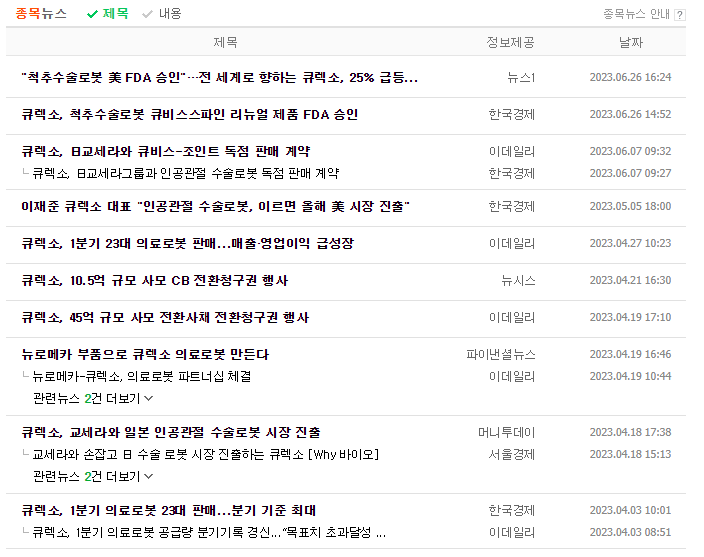Select the date 2023.06.07 09:32

[630, 151]
